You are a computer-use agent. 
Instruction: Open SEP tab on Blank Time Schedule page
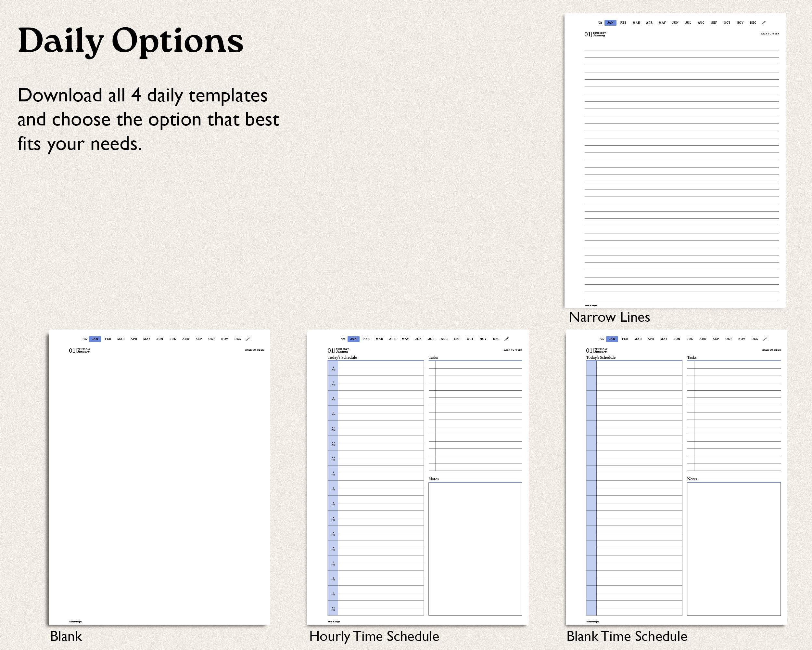click(x=716, y=339)
